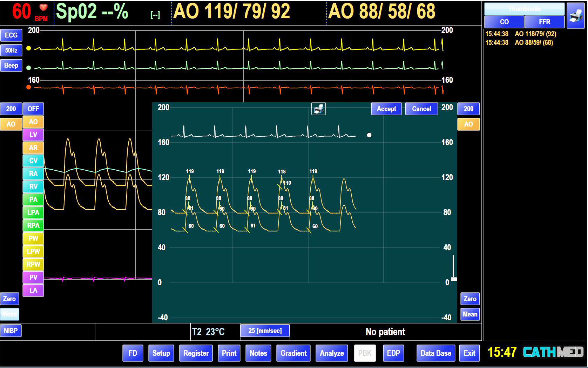The width and height of the screenshot is (588, 368).
Task: Click the yellow ECG lead dot marker
Action: 29,48
